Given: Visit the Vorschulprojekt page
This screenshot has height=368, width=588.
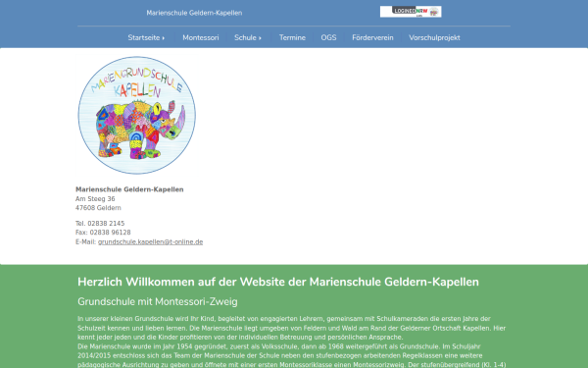Looking at the screenshot, I should pyautogui.click(x=434, y=37).
